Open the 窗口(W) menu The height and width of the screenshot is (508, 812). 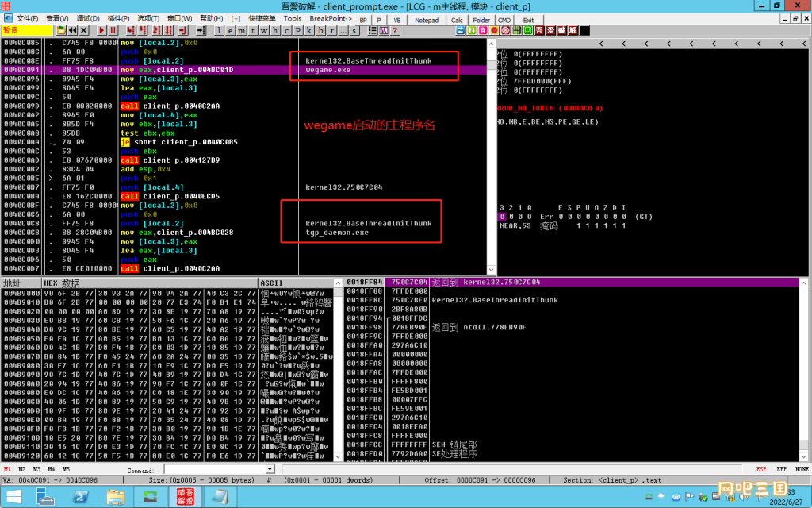[180, 19]
